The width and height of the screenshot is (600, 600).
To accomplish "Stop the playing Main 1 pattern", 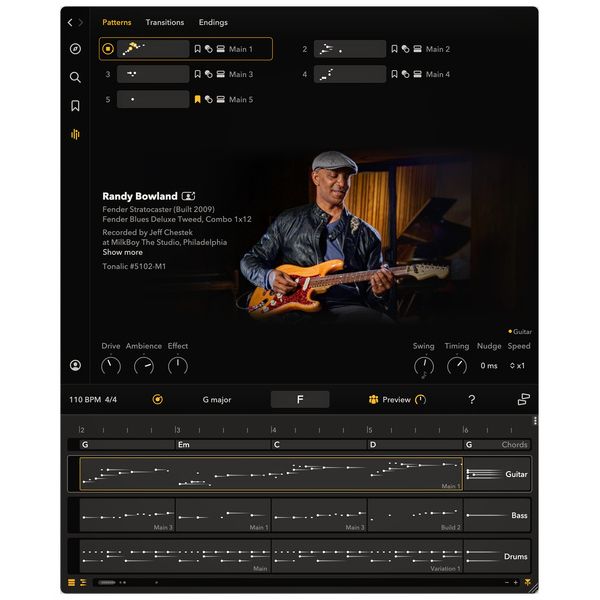I will coord(108,49).
